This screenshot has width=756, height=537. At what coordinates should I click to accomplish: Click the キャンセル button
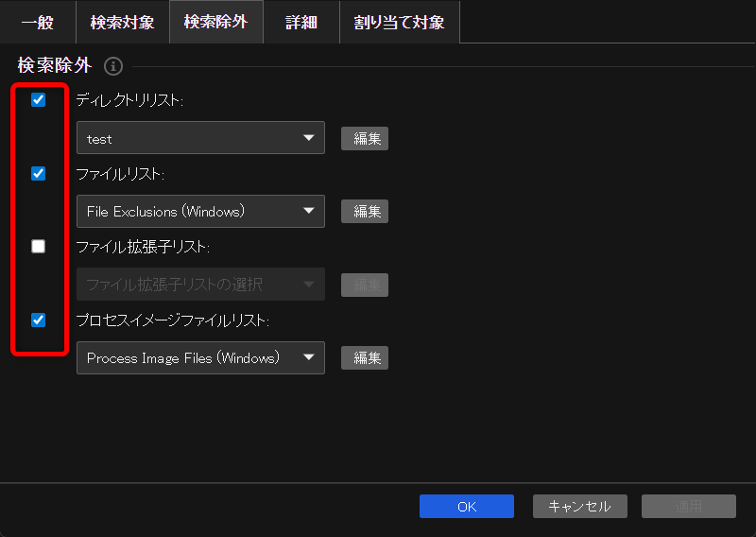click(x=580, y=506)
